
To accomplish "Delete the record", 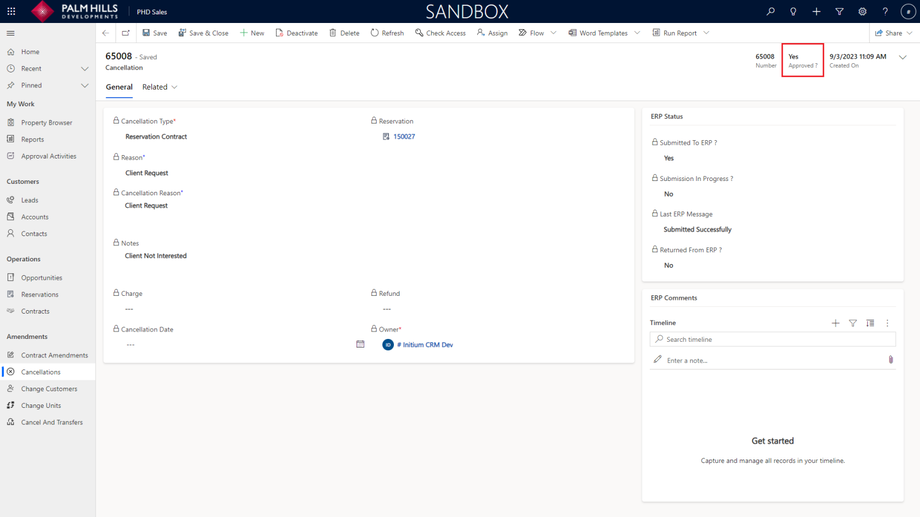I will 344,33.
